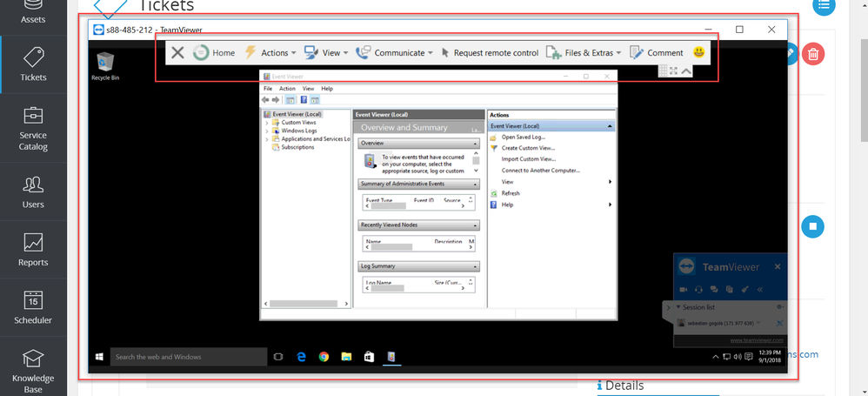The width and height of the screenshot is (868, 396).
Task: Collapse the TeamViewer toolbar with up chevron
Action: [x=686, y=70]
